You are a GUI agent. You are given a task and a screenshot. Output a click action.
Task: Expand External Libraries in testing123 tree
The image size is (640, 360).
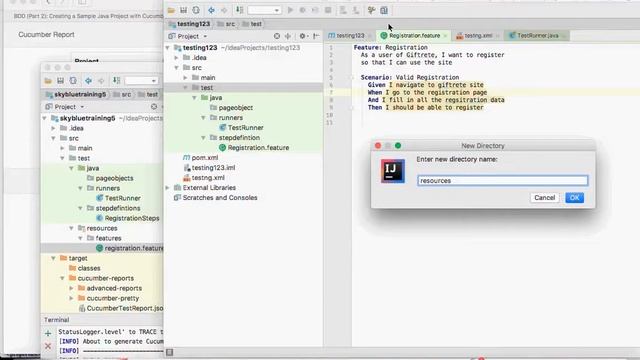pos(167,188)
